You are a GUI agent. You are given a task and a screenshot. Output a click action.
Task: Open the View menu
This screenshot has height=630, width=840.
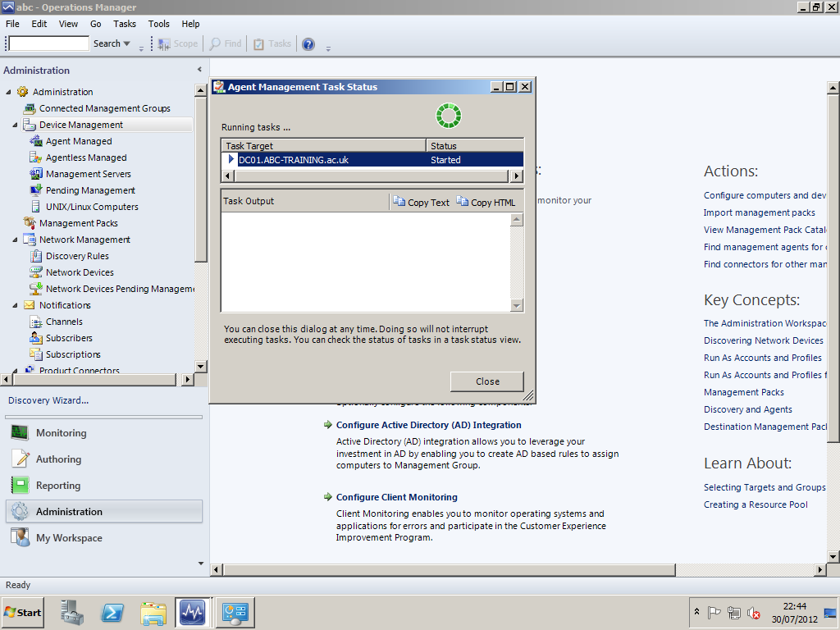click(68, 24)
